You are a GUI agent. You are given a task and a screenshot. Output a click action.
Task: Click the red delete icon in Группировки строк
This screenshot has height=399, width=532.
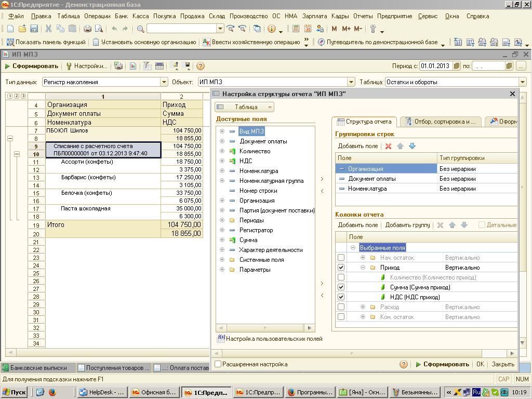(x=388, y=146)
